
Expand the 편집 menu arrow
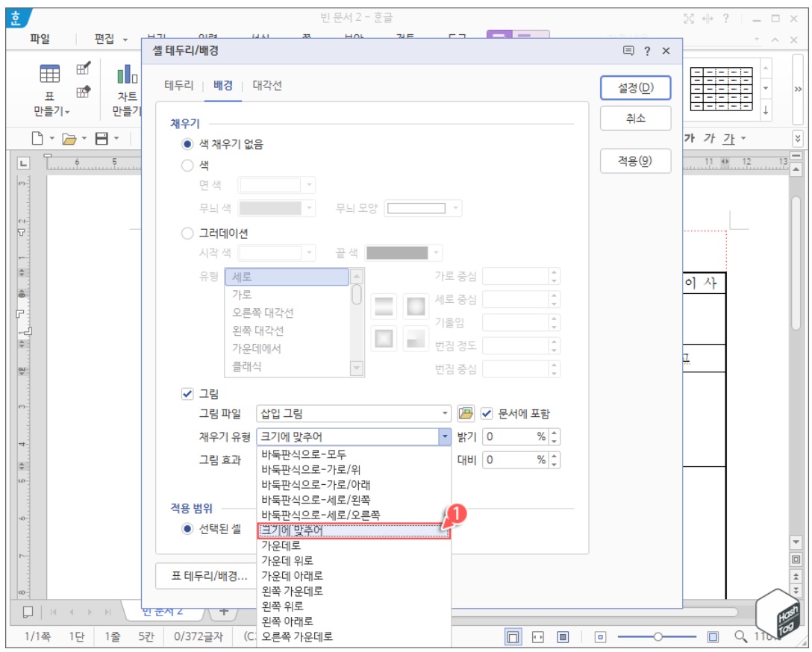(125, 40)
